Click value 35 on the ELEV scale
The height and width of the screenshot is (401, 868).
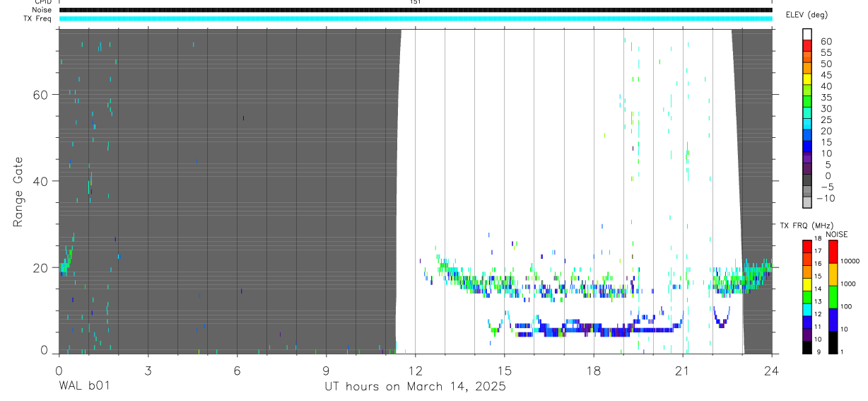[826, 98]
